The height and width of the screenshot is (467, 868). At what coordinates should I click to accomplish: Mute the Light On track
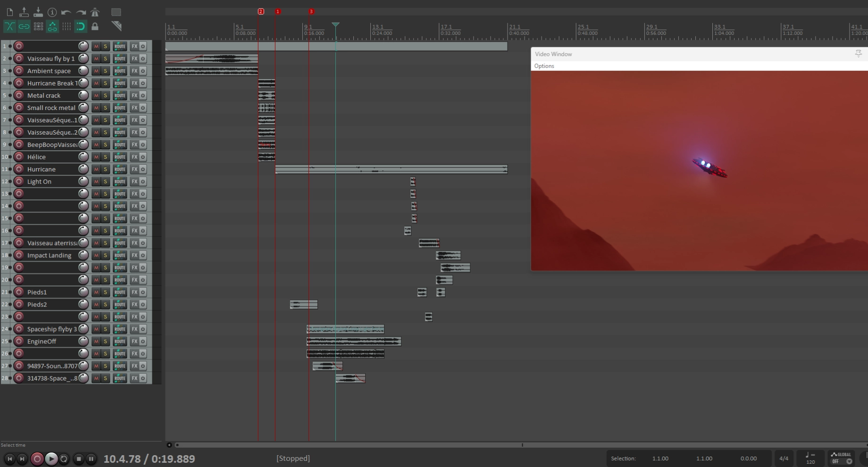pyautogui.click(x=96, y=181)
